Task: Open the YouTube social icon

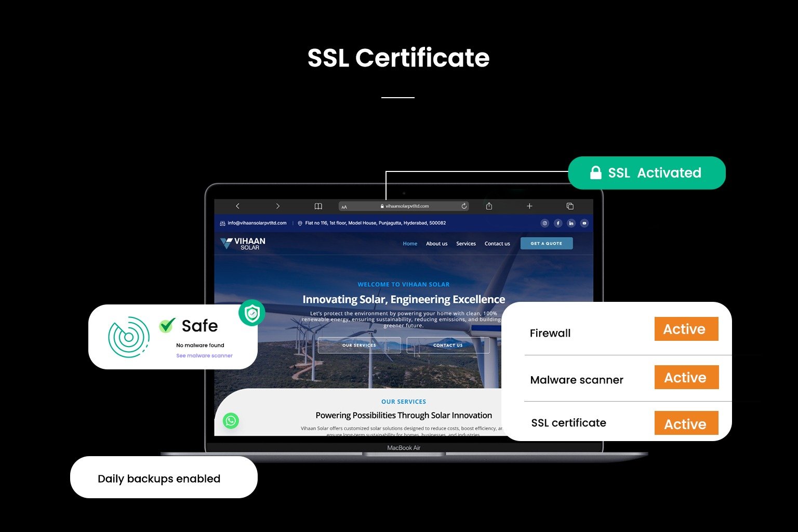Action: 584,223
